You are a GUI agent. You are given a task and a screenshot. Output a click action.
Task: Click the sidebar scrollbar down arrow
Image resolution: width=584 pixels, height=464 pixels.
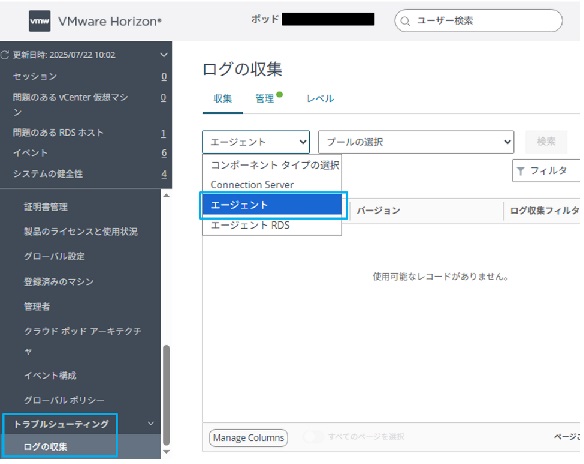[x=166, y=452]
